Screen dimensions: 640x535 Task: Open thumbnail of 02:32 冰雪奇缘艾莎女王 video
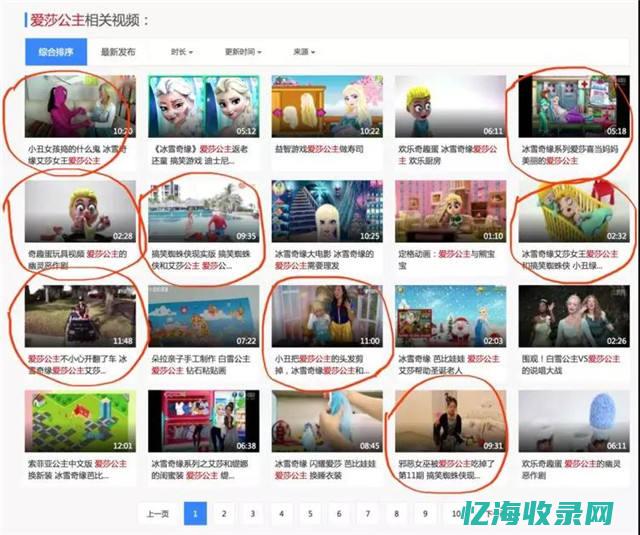pyautogui.click(x=574, y=211)
